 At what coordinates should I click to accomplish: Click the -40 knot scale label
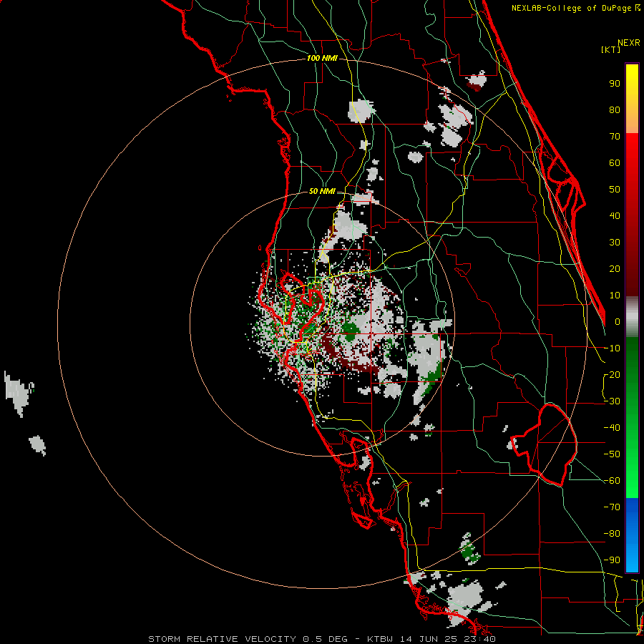(612, 428)
